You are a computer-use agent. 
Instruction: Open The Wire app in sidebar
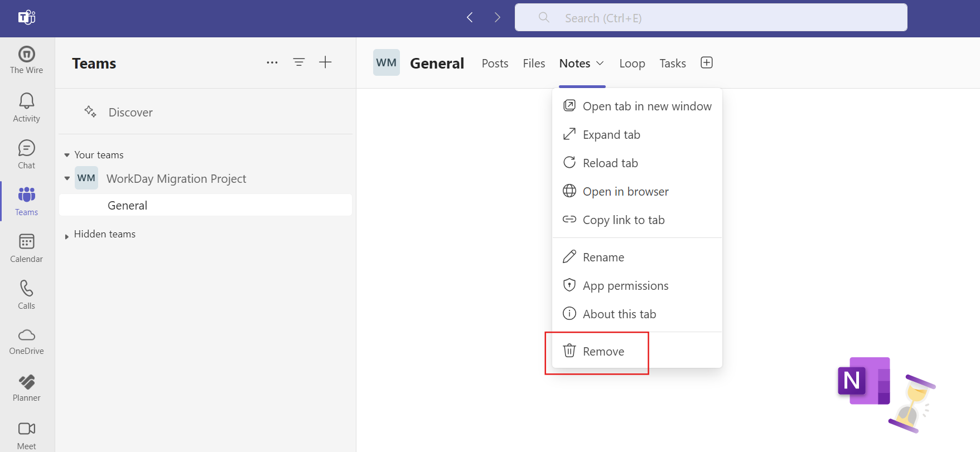click(x=26, y=60)
